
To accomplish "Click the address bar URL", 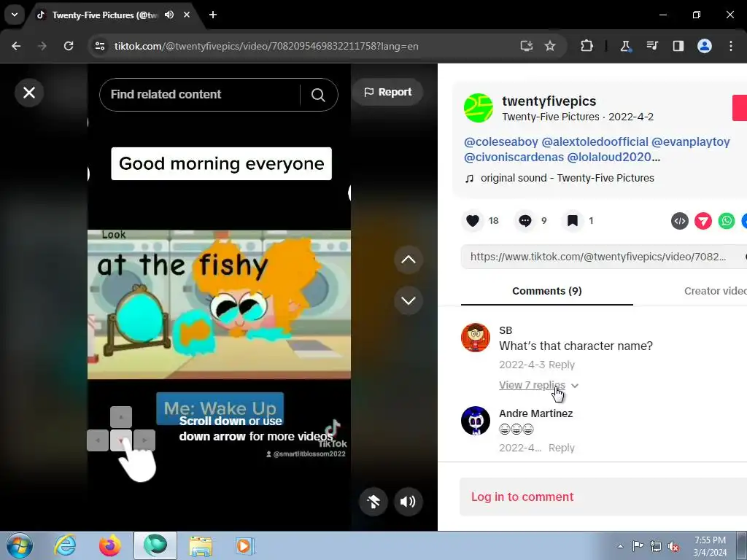I will [266, 46].
